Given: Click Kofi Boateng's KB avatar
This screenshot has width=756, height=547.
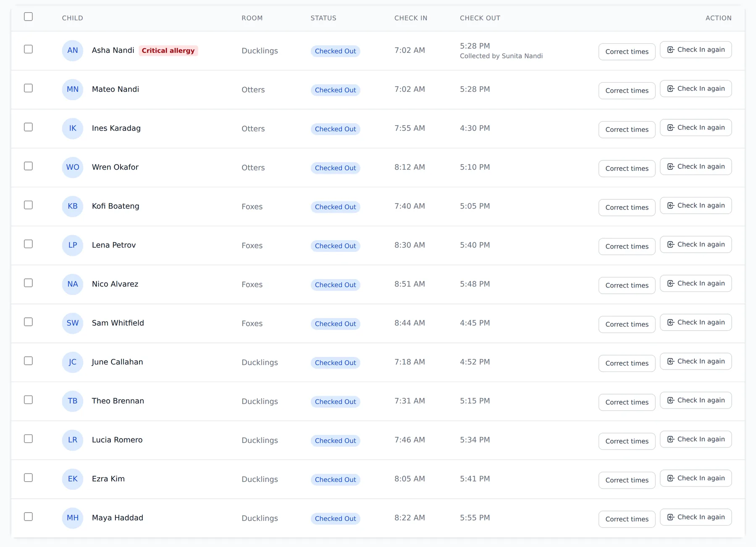Looking at the screenshot, I should (x=73, y=206).
